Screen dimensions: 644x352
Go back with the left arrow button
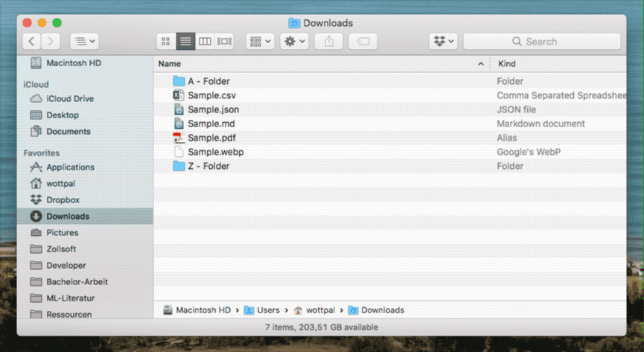click(31, 42)
